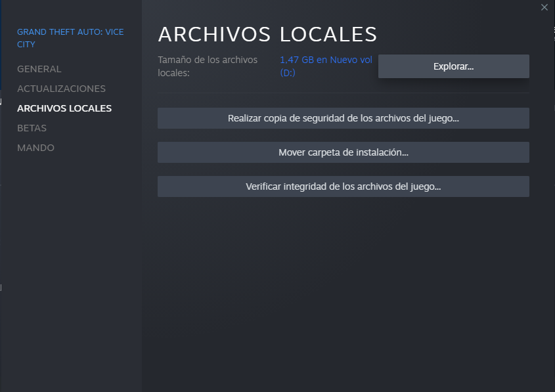Screen dimensions: 555x392
Task: Go to the MANDO section
Action: 35,148
